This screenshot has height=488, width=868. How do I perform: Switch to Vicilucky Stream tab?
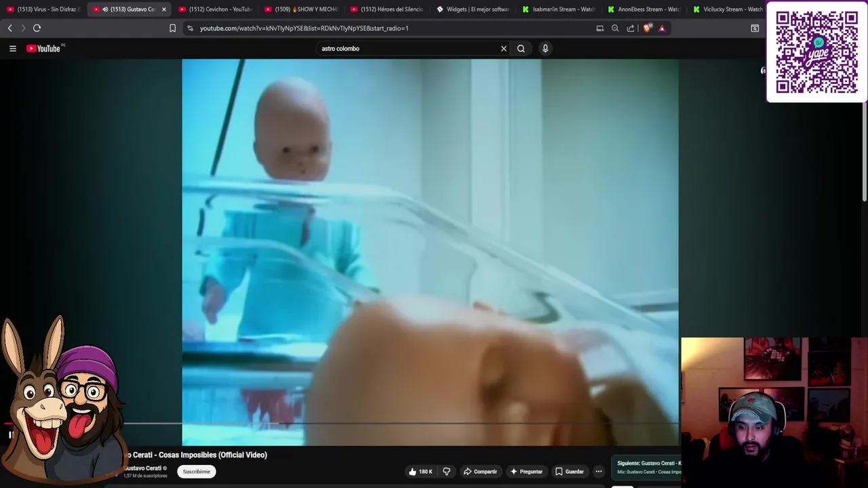(x=728, y=9)
